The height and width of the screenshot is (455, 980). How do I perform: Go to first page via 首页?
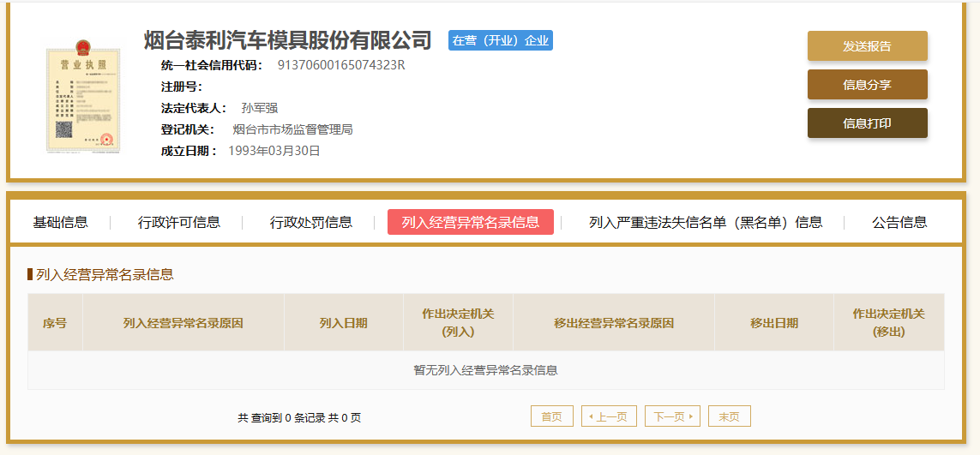pyautogui.click(x=552, y=416)
